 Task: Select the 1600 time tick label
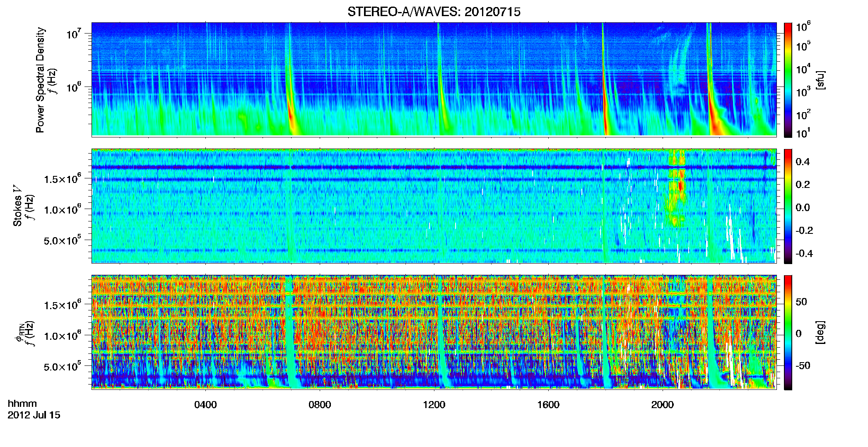pyautogui.click(x=548, y=405)
